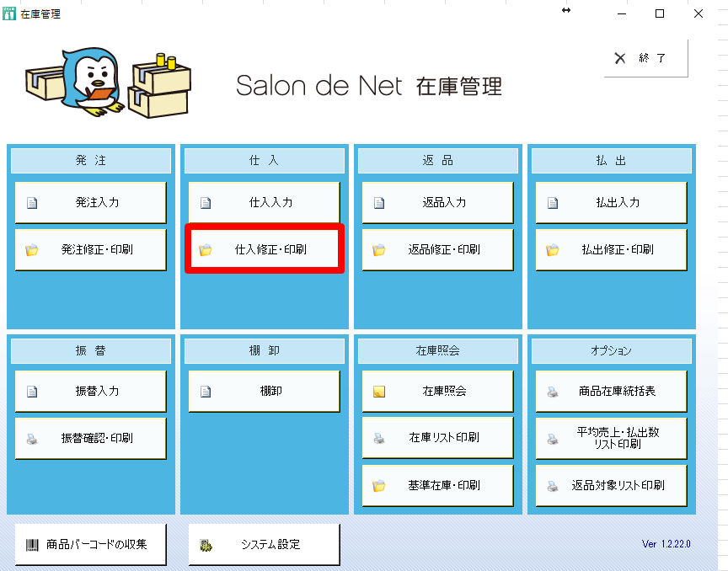
Task: Click the barcode icon beside 商品バーコードの収集
Action: tap(32, 545)
